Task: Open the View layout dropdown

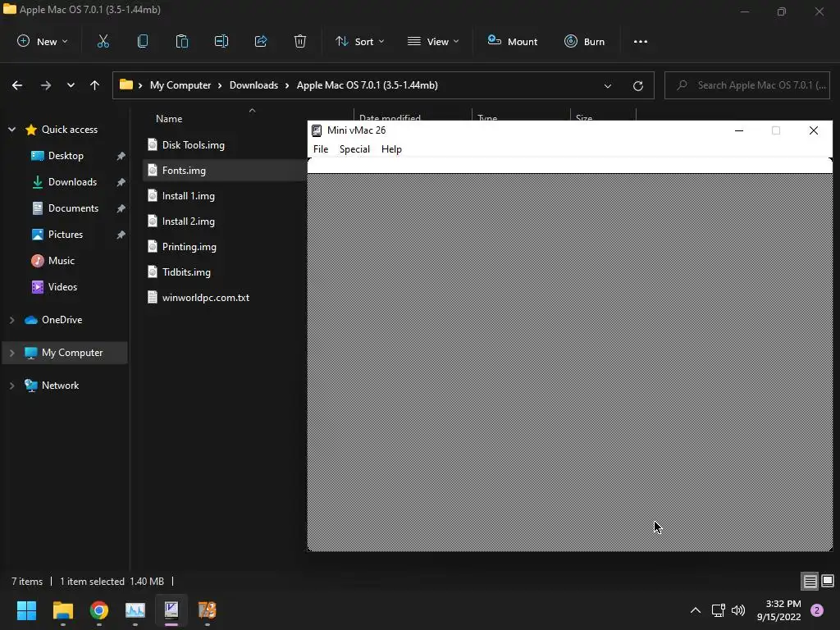Action: [433, 41]
